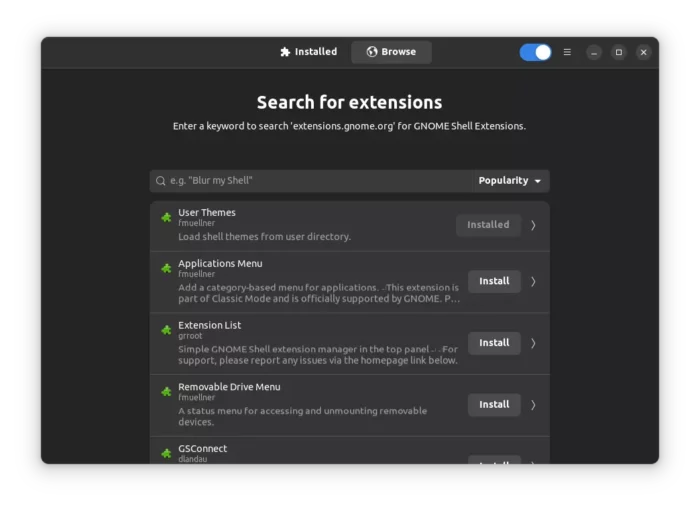Install the Applications Menu extension

click(494, 281)
